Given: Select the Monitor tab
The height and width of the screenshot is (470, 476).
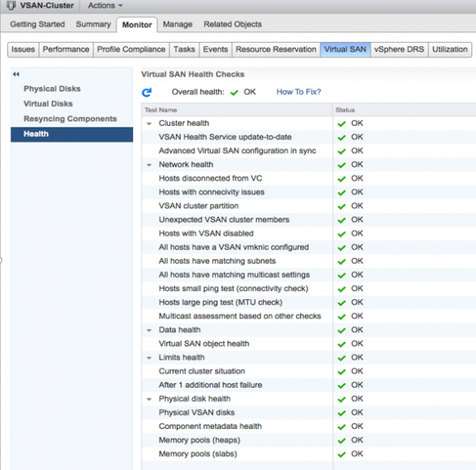Looking at the screenshot, I should [137, 24].
